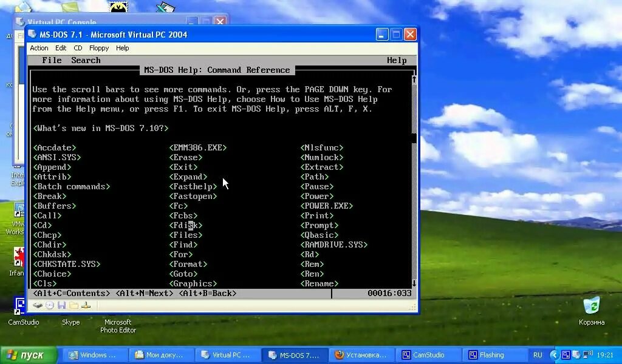
Task: Open the Fdisk help topic
Action: click(186, 225)
